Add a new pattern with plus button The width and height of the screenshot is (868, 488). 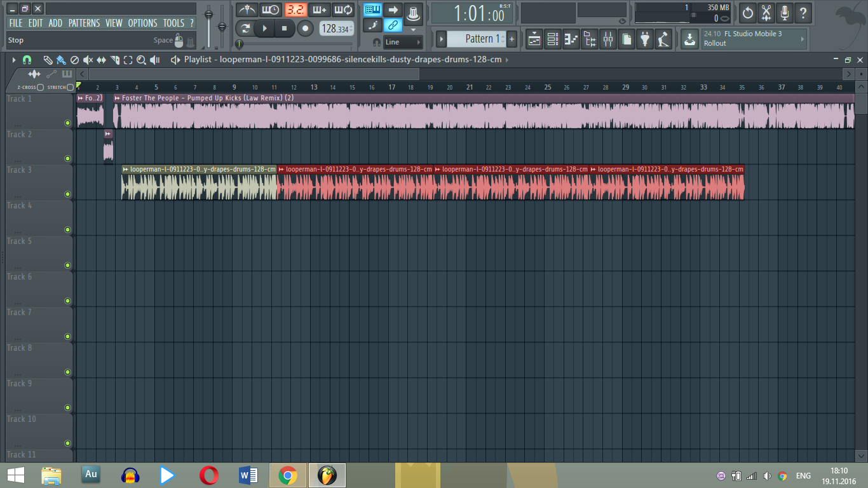[x=512, y=39]
